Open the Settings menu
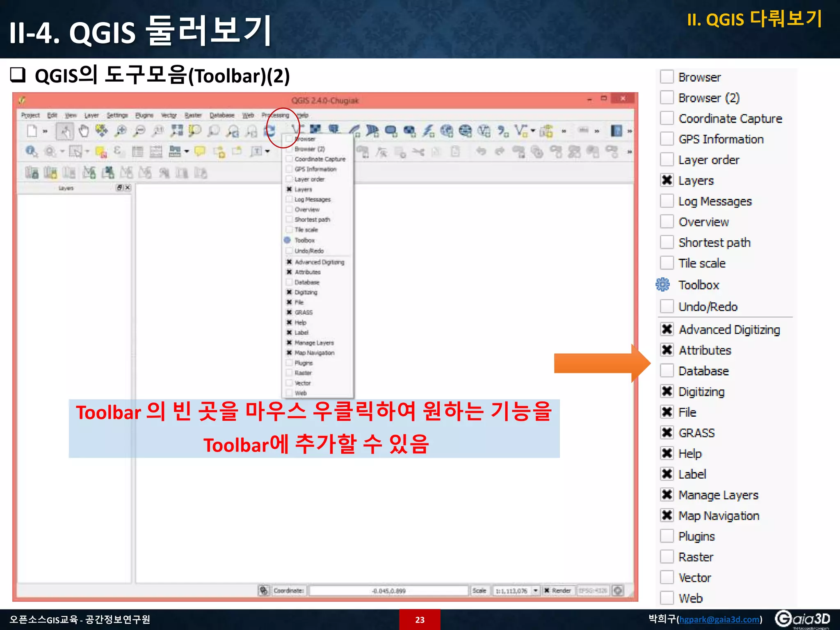Screen dimensions: 840x630 [117, 115]
